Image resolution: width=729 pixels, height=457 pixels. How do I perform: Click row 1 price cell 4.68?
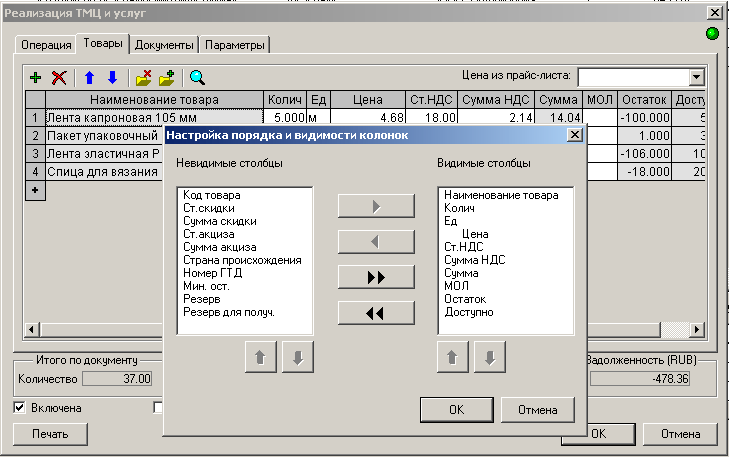[x=368, y=118]
